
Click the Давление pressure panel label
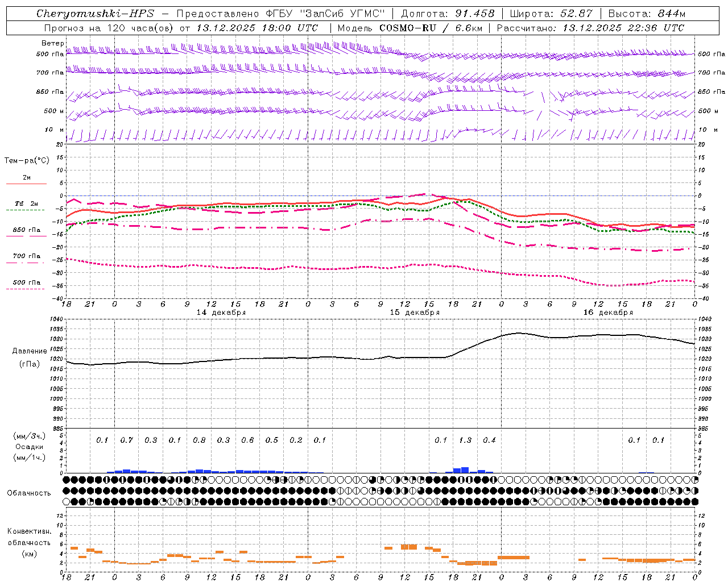click(x=30, y=351)
